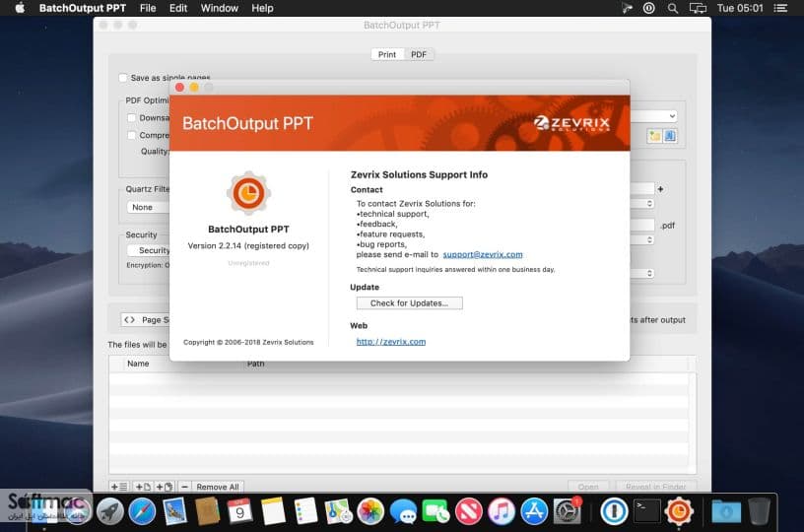Open the Edit menu
Viewport: 804px width, 532px height.
178,8
